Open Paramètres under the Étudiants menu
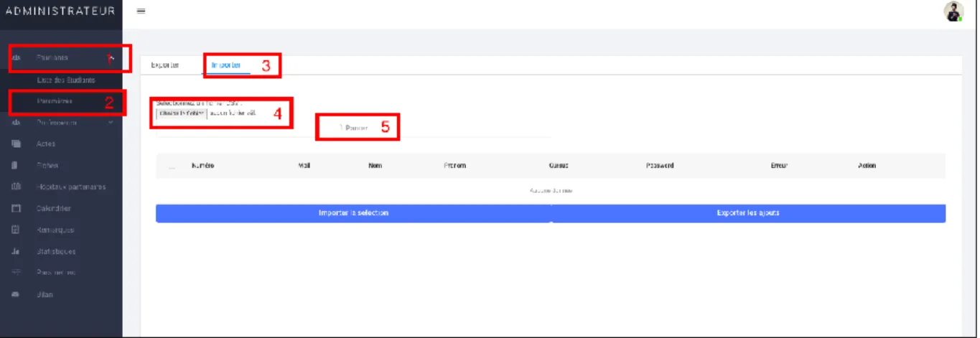The width and height of the screenshot is (980, 338). (54, 102)
